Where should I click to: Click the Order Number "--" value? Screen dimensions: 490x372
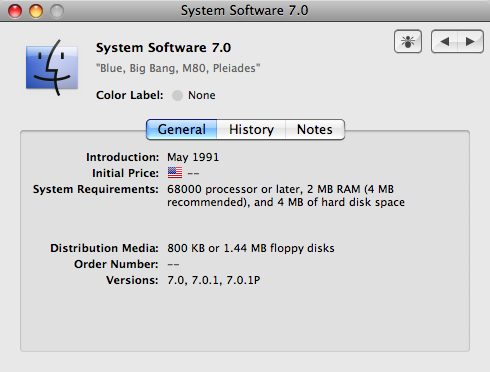point(173,264)
